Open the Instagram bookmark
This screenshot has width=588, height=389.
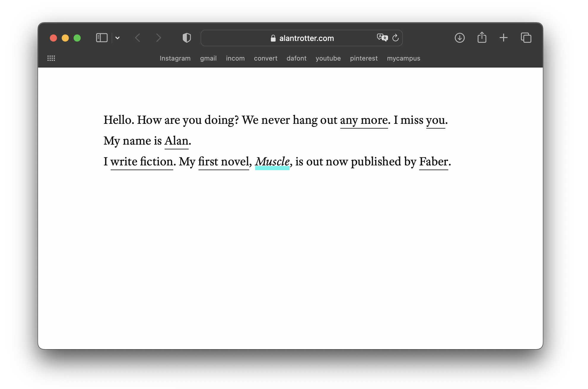(175, 58)
